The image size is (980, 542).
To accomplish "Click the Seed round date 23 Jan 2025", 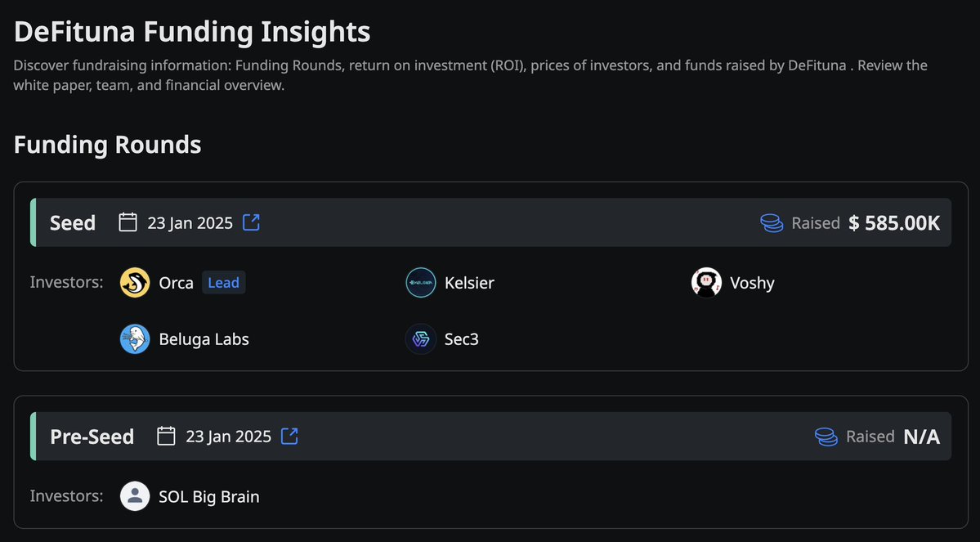I will 190,223.
